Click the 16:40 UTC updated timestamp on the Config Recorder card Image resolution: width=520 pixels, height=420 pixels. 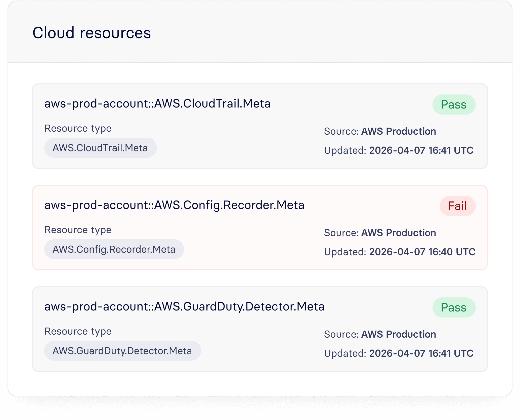422,252
